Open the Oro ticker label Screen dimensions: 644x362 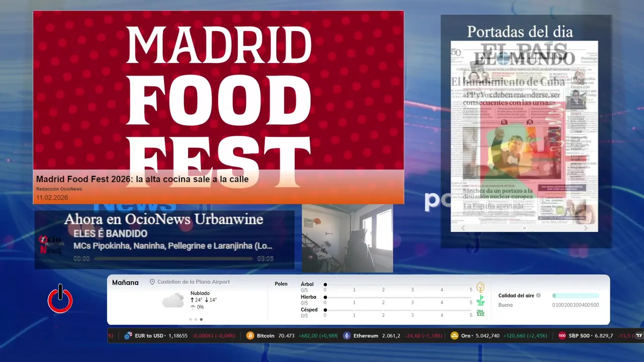(466, 336)
